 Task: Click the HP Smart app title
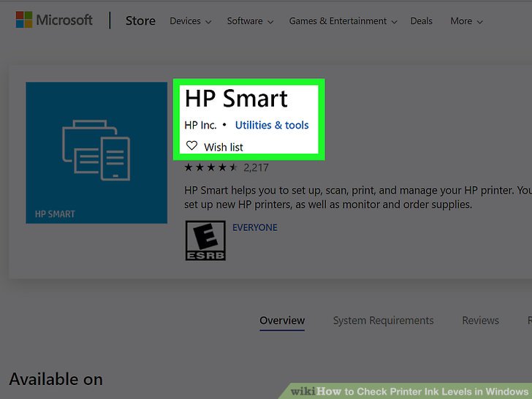[x=236, y=99]
